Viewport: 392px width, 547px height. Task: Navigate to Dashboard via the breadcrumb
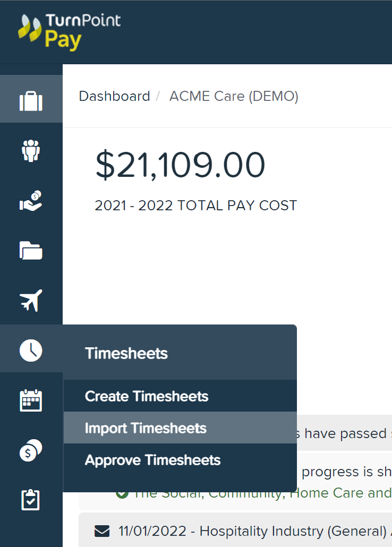tap(114, 96)
